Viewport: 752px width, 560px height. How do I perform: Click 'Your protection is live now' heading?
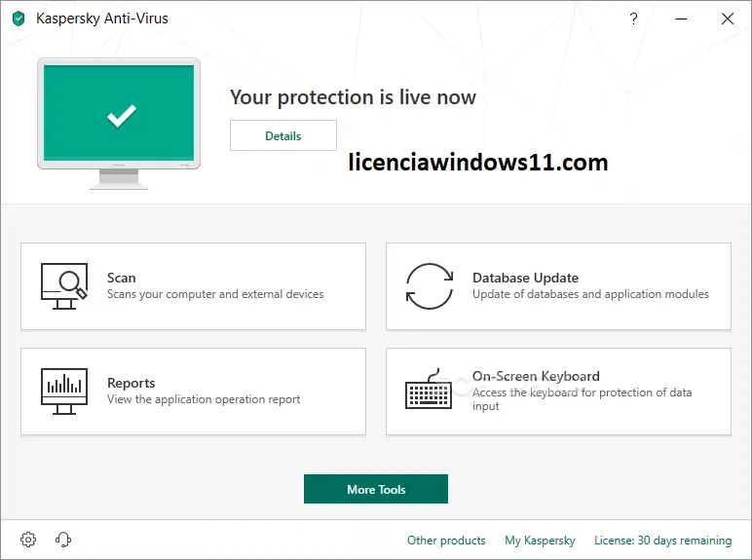pos(353,97)
